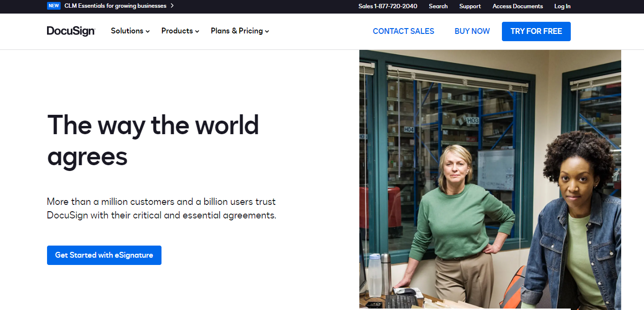Image resolution: width=644 pixels, height=310 pixels.
Task: Click the blue NEW badge
Action: tap(54, 6)
